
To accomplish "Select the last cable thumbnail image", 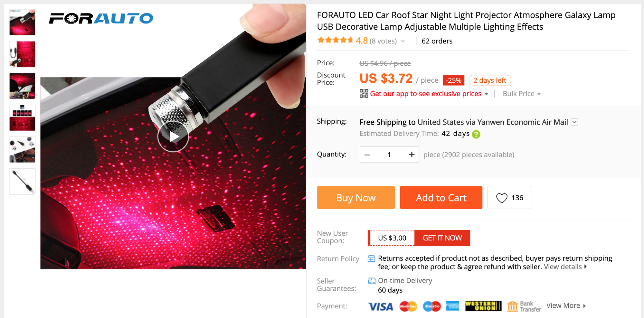I will coord(22,182).
